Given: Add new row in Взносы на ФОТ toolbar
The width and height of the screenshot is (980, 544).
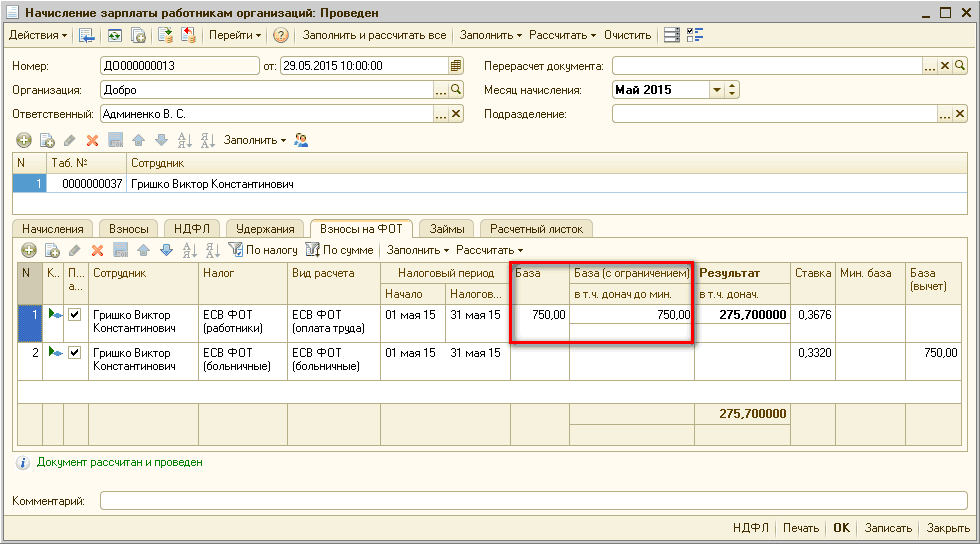Looking at the screenshot, I should click(x=29, y=250).
